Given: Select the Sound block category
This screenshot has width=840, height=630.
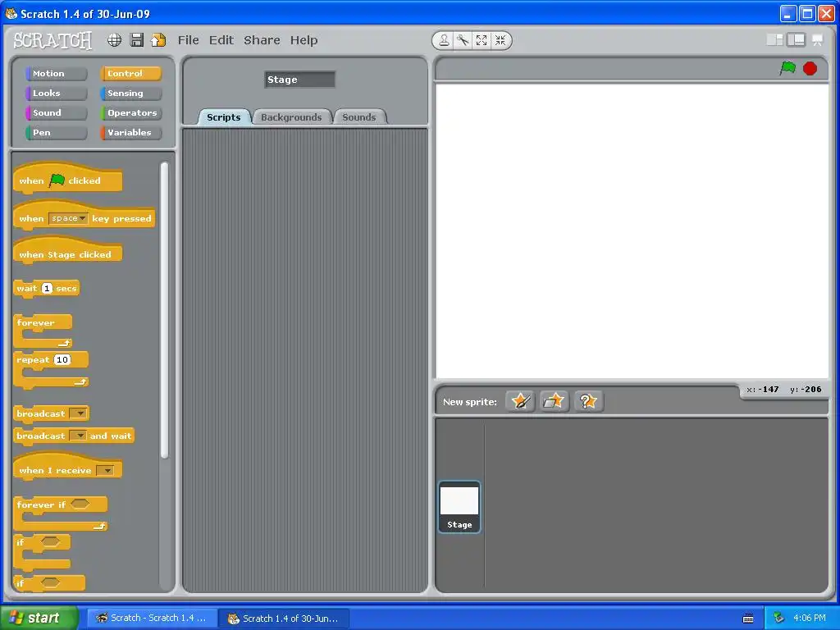Looking at the screenshot, I should point(57,113).
